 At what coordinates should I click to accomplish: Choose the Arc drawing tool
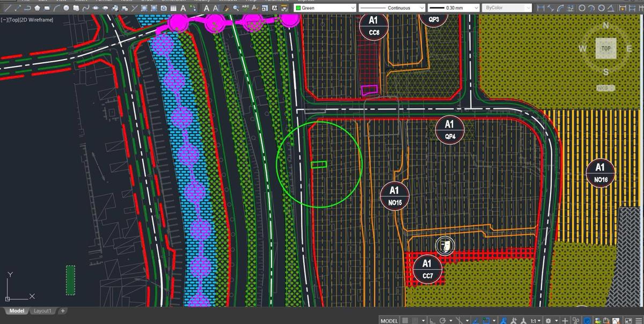[56, 8]
